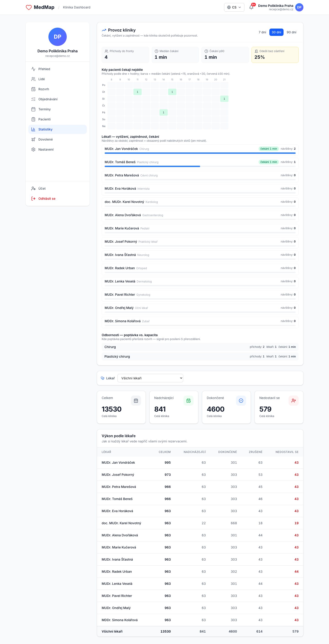This screenshot has height=644, width=329.
Task: Click the Klinika Dashboard breadcrumb
Action: pyautogui.click(x=77, y=7)
